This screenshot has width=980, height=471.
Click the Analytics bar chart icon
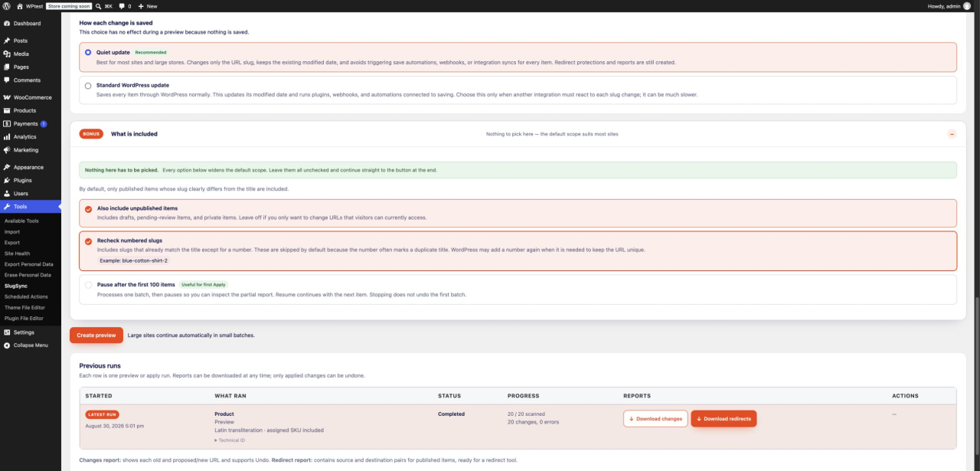coord(7,136)
